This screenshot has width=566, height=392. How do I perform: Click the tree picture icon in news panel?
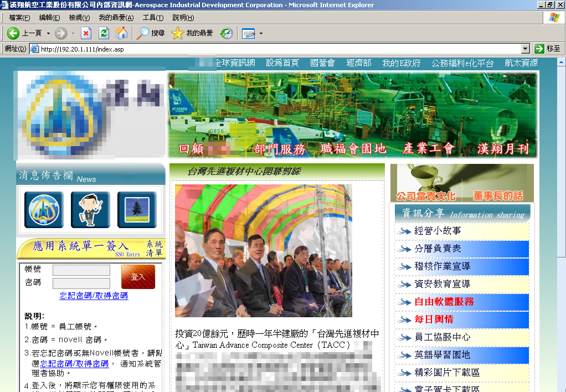tap(137, 210)
